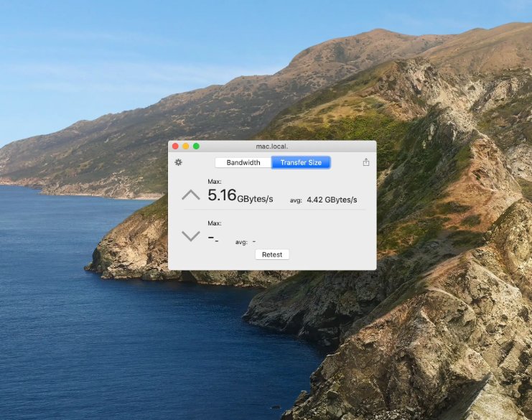Click the download "Max:" label
532x420 pixels.
click(215, 223)
